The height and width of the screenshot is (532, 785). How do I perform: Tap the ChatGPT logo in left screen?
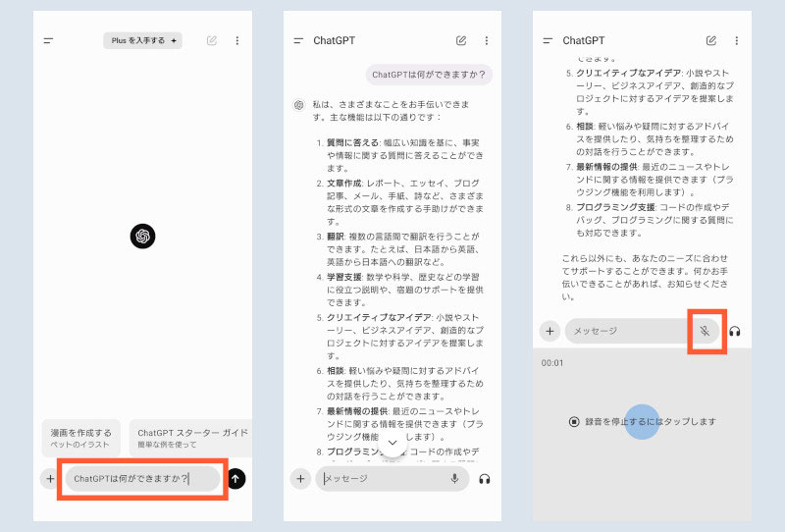[x=142, y=236]
